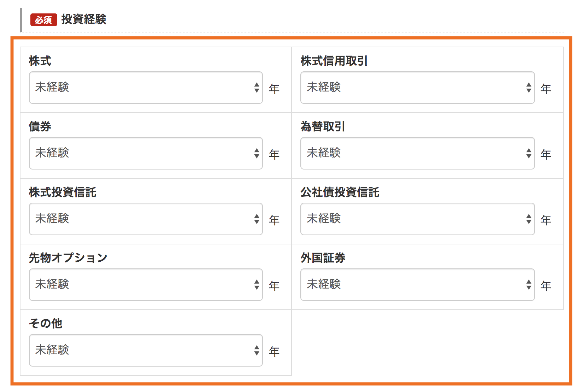The height and width of the screenshot is (392, 583).
Task: Open the 債券 experience dropdown
Action: (x=145, y=153)
